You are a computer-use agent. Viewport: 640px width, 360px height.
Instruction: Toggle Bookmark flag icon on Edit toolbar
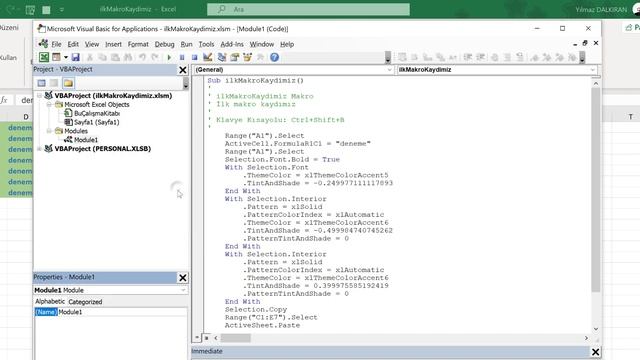(x=534, y=58)
